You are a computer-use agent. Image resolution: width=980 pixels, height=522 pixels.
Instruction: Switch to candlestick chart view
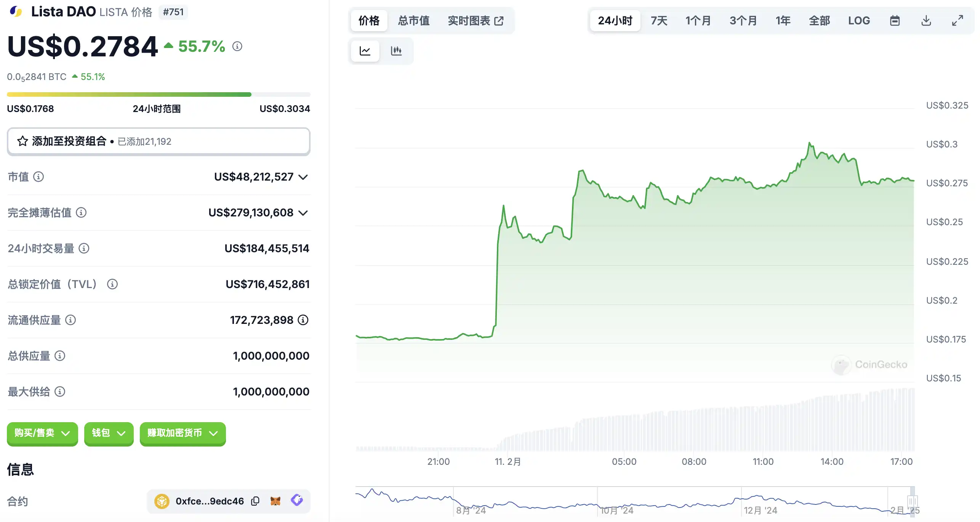pyautogui.click(x=396, y=51)
